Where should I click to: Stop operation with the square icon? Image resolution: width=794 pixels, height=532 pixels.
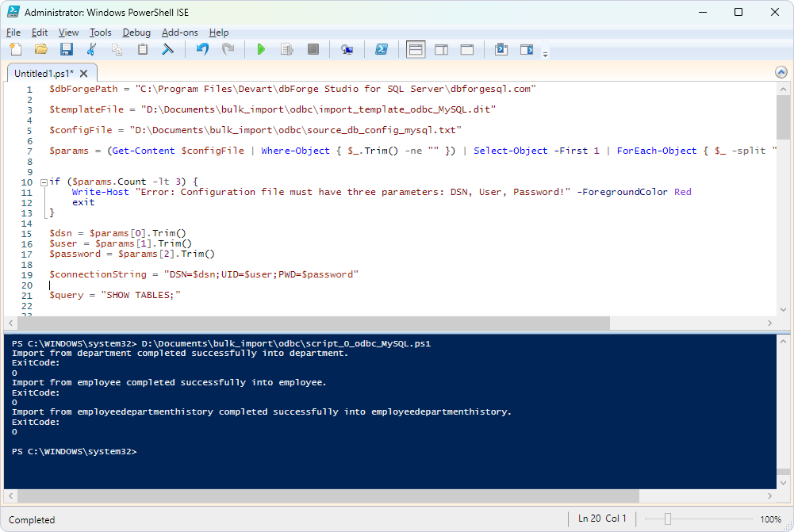pyautogui.click(x=313, y=49)
